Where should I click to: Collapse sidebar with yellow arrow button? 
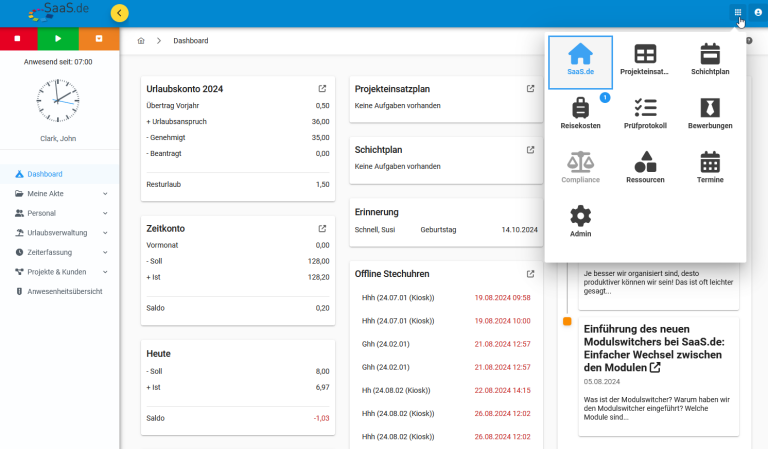tap(120, 13)
